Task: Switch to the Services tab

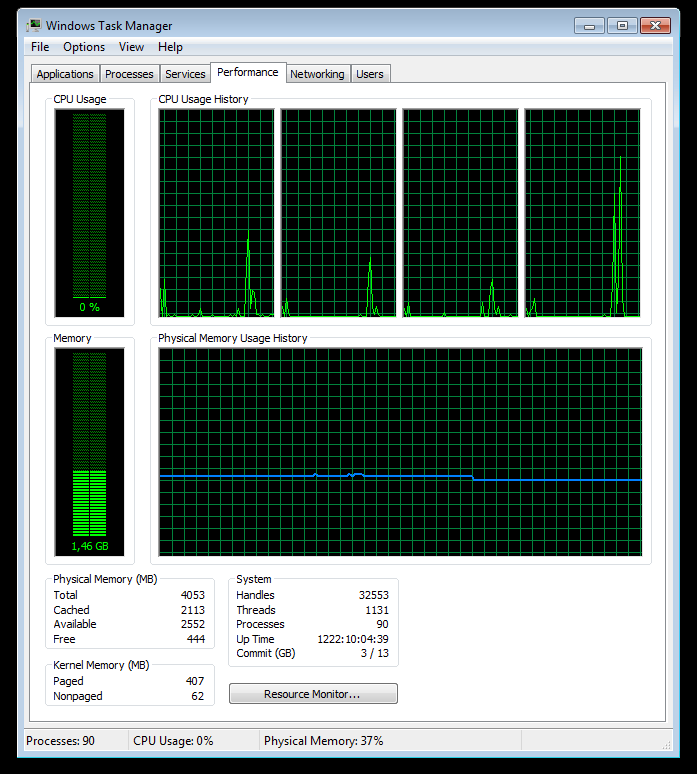Action: 185,74
